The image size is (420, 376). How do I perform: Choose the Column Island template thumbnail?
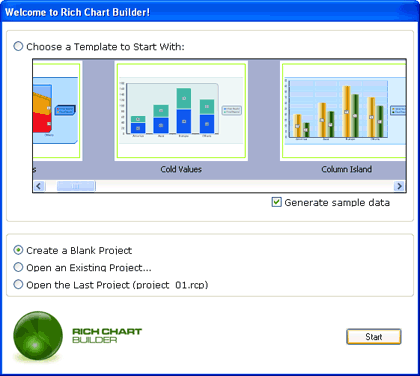pyautogui.click(x=343, y=111)
